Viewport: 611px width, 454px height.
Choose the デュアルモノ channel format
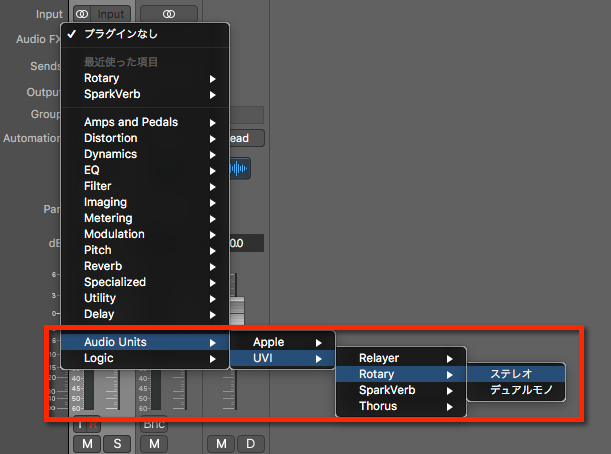(516, 390)
